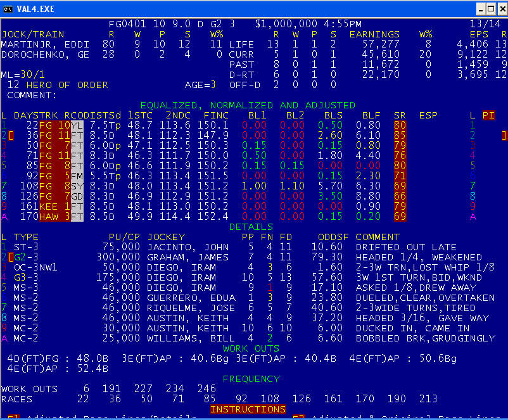This screenshot has height=420, width=508.
Task: Click track condition GD in line 8
Action: [77, 196]
